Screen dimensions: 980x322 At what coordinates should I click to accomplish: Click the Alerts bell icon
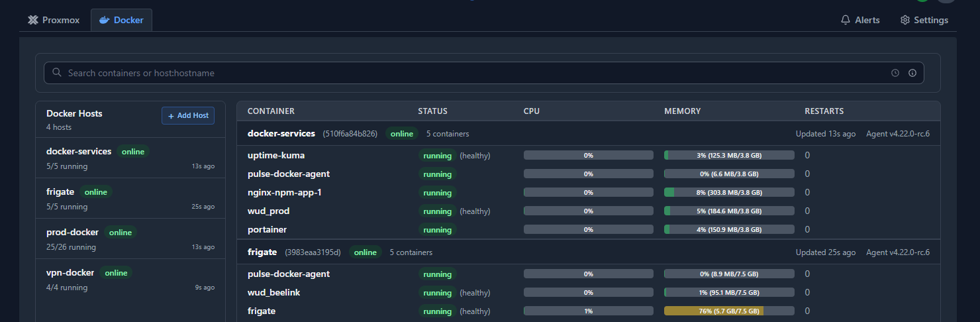pos(846,20)
